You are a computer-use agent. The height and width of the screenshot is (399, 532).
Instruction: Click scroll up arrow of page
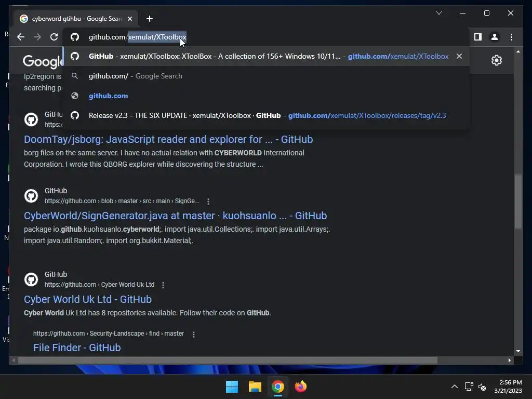point(518,51)
